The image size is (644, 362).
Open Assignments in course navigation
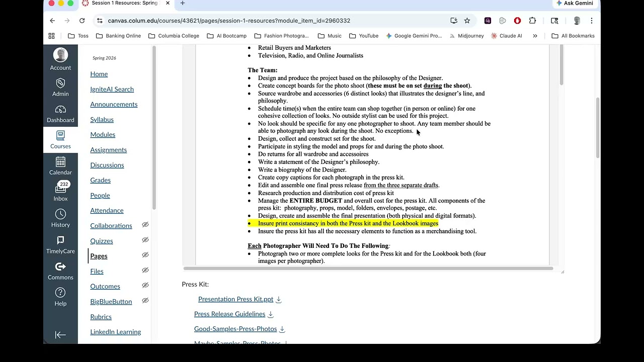click(x=109, y=150)
